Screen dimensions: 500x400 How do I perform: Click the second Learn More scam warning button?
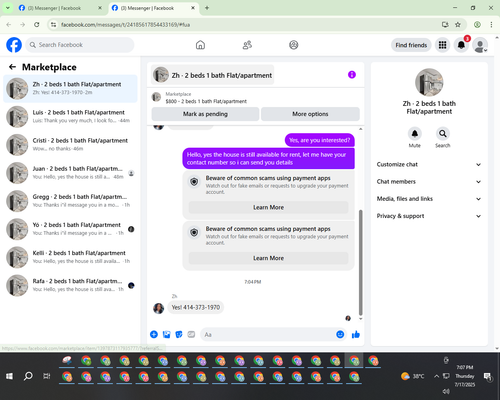(x=268, y=258)
